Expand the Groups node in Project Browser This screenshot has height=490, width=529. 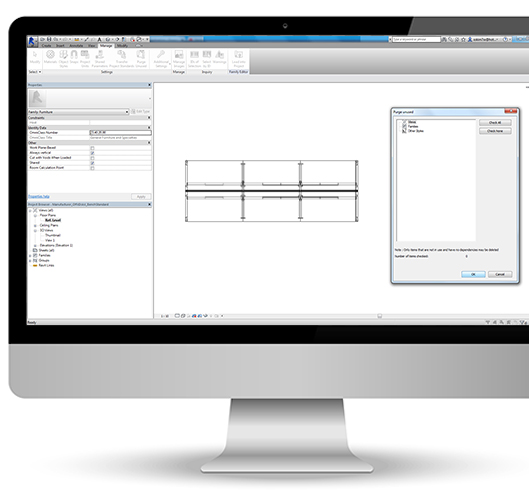pos(30,261)
